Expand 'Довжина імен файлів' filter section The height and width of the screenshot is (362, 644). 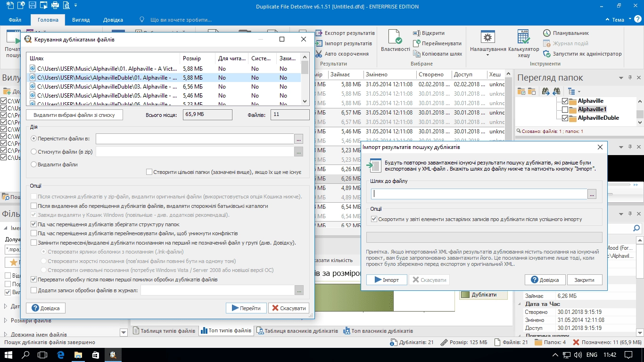6,335
